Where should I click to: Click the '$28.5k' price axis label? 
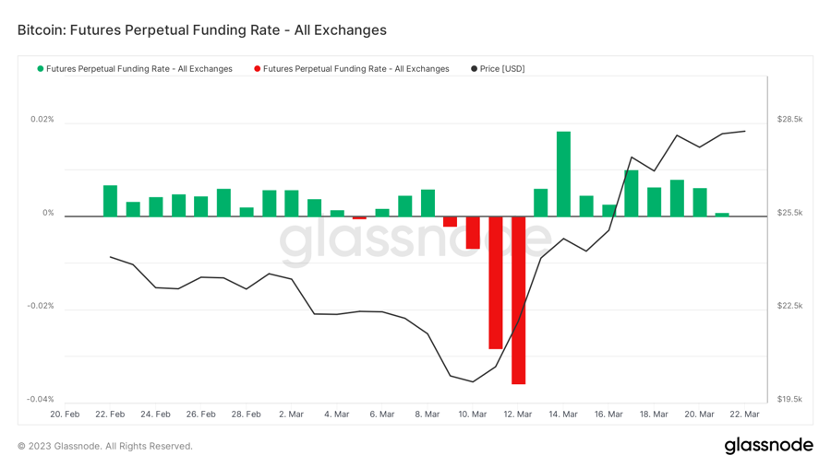click(790, 120)
